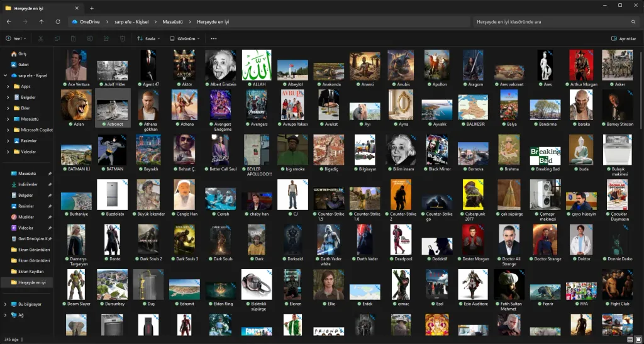This screenshot has width=644, height=344.
Task: Click the search magnifier icon
Action: (633, 22)
